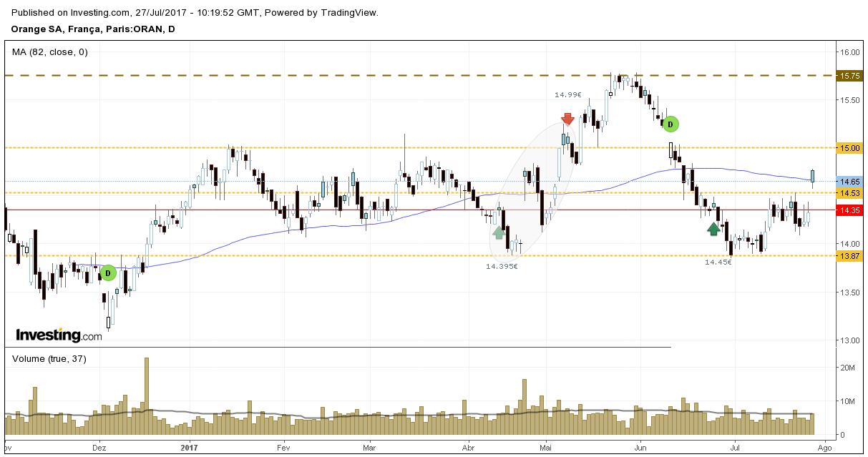Screen dimensions: 868x457
Task: Select the 13.87 support price tag
Action: click(848, 256)
